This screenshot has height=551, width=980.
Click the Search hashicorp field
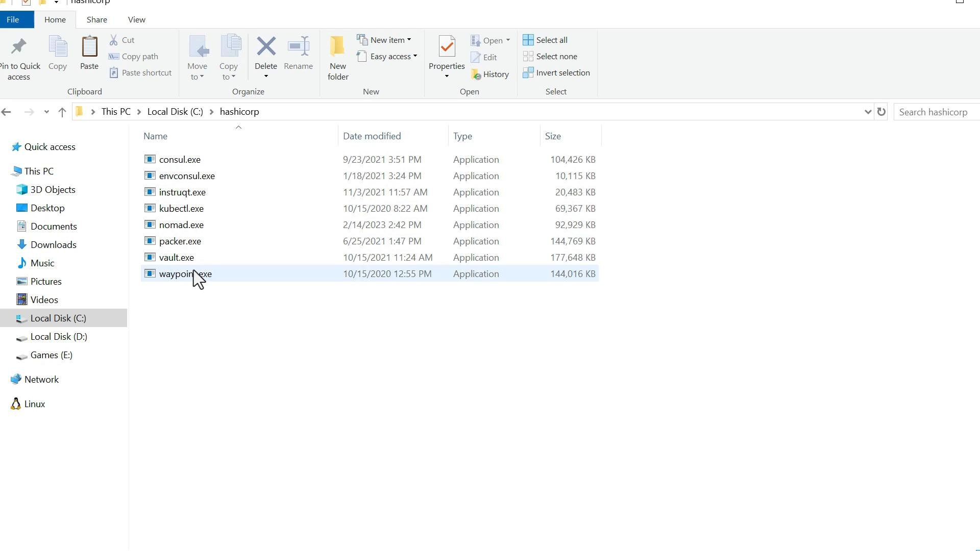point(937,112)
